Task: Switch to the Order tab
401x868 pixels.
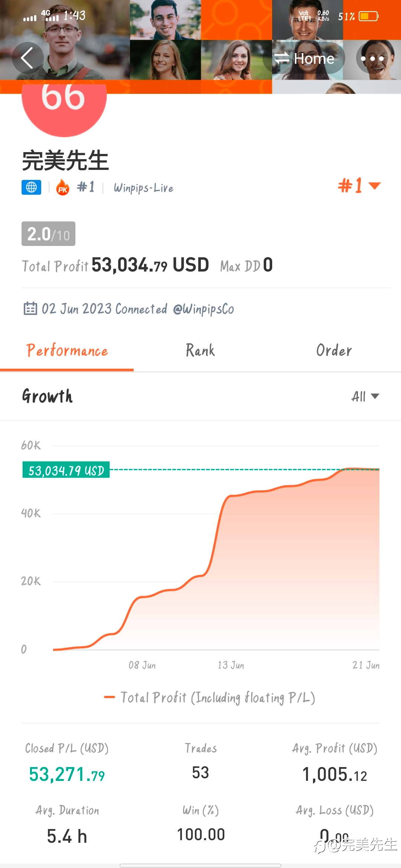Action: point(334,351)
